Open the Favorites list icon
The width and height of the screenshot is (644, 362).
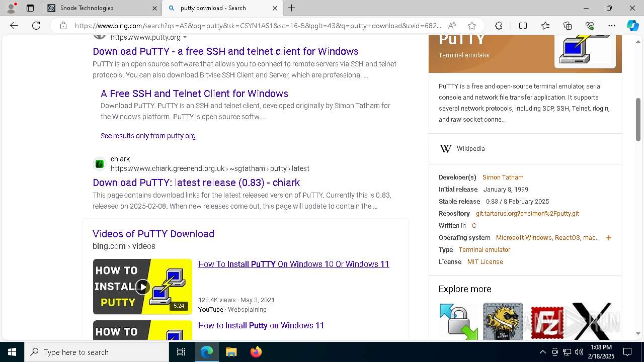545,26
